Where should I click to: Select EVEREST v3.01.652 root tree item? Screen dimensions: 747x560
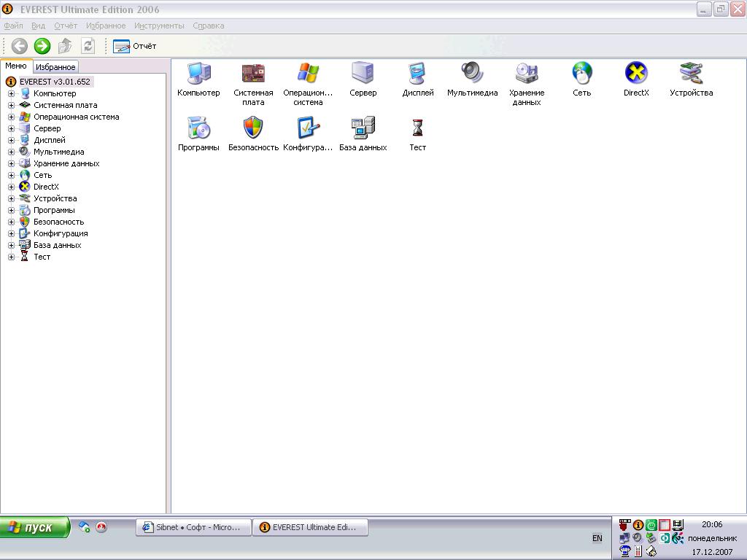pyautogui.click(x=55, y=82)
